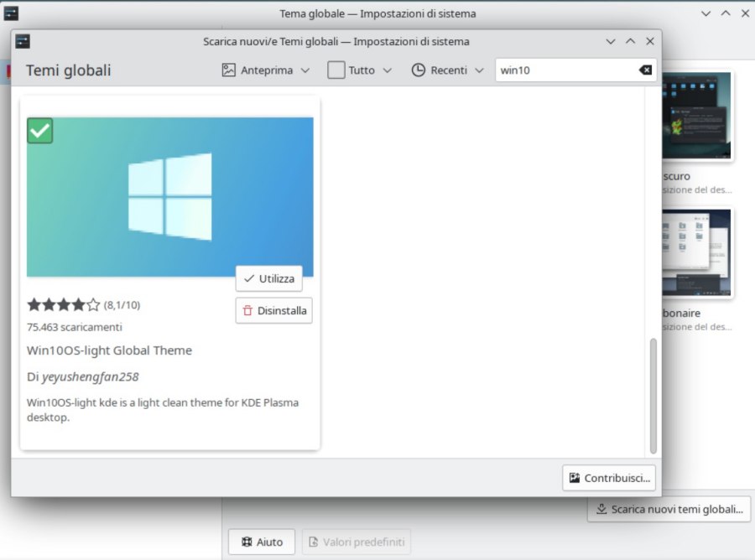Screen dimensions: 755x560
Task: Click the 75.463 scaricamenti text
Action: point(75,327)
